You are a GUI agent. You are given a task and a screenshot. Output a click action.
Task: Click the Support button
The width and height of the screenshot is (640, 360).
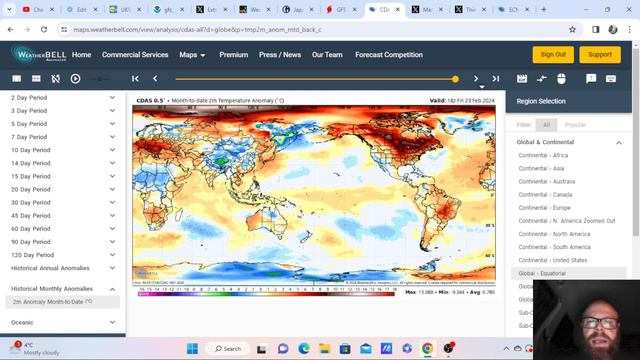point(600,54)
